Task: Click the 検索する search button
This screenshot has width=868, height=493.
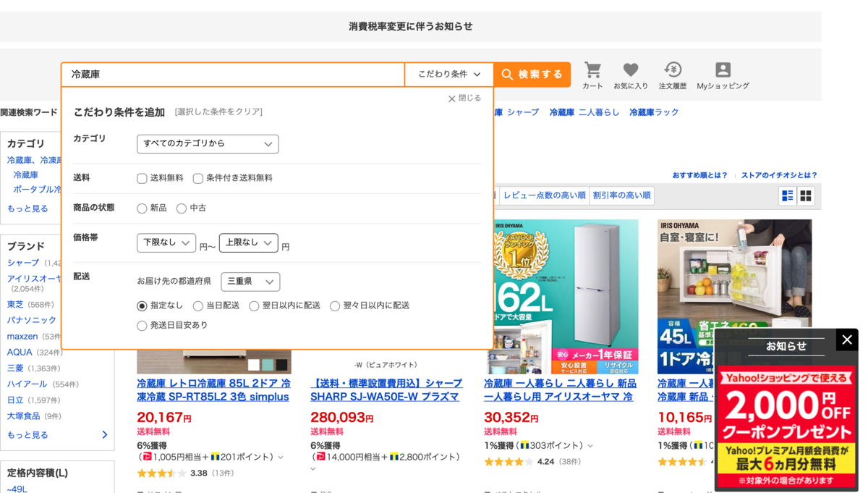Action: 532,75
